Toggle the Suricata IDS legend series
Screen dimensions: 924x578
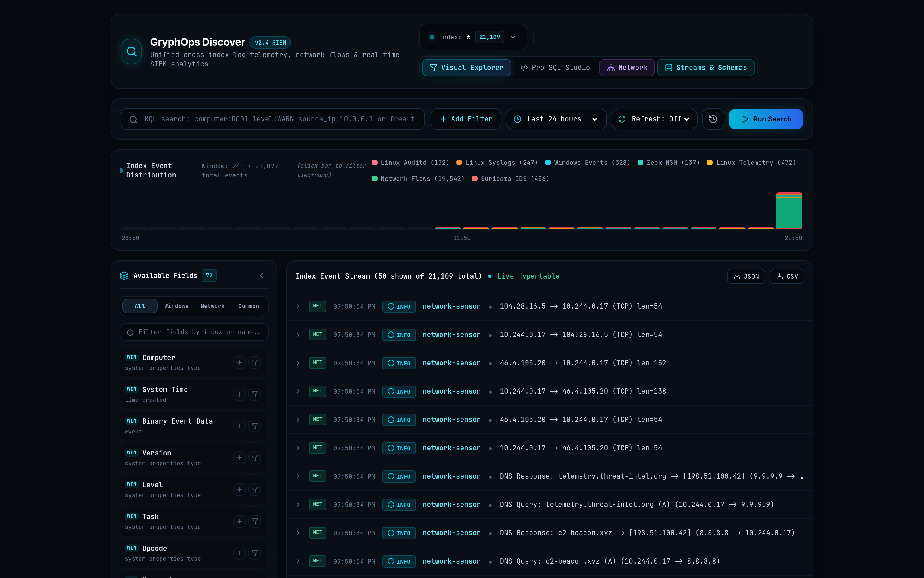tap(510, 179)
